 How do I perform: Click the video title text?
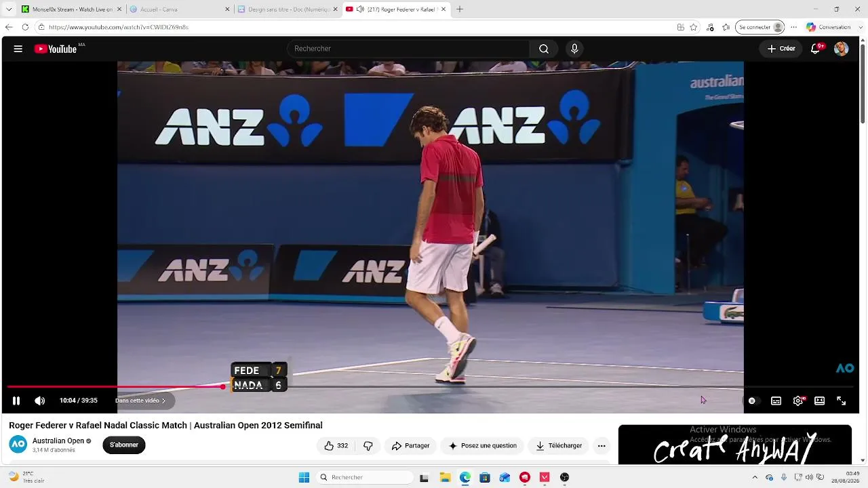tap(165, 426)
